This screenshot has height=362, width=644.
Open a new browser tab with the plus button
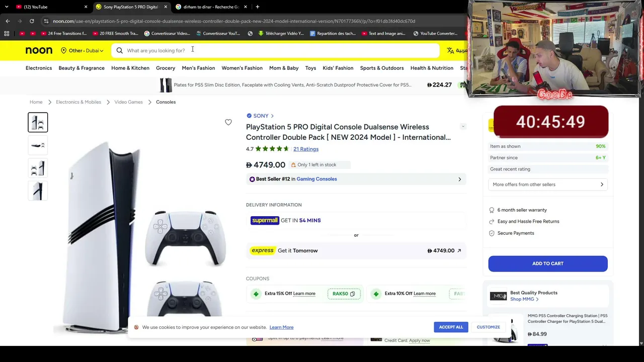pos(257,7)
